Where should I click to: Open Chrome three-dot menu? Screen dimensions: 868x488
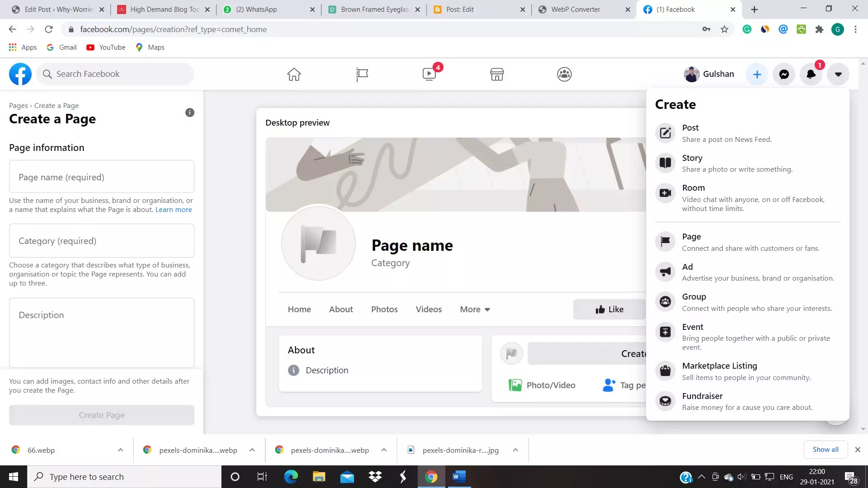tap(855, 29)
